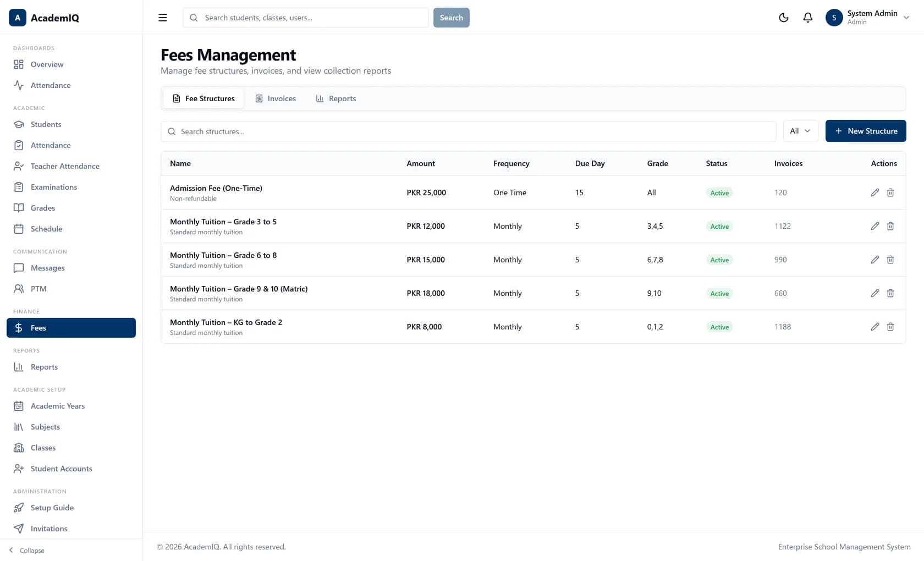Click grade cell 6,7,8

tap(655, 260)
